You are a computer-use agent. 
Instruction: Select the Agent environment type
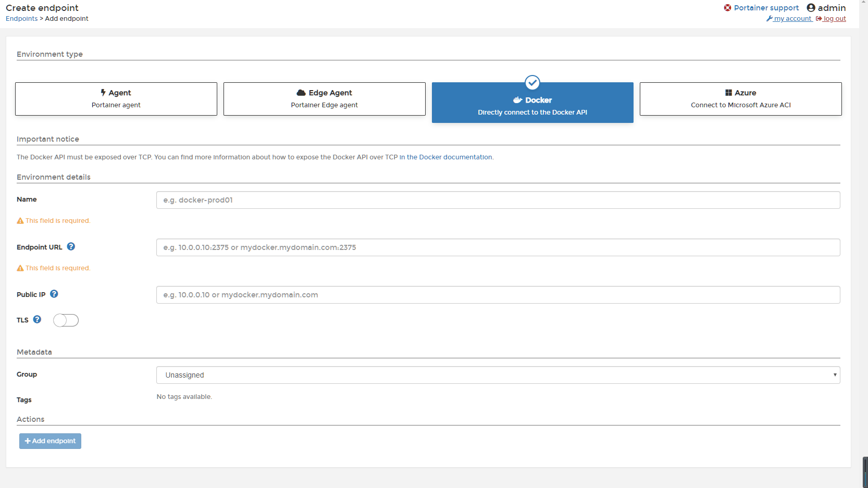tap(116, 99)
